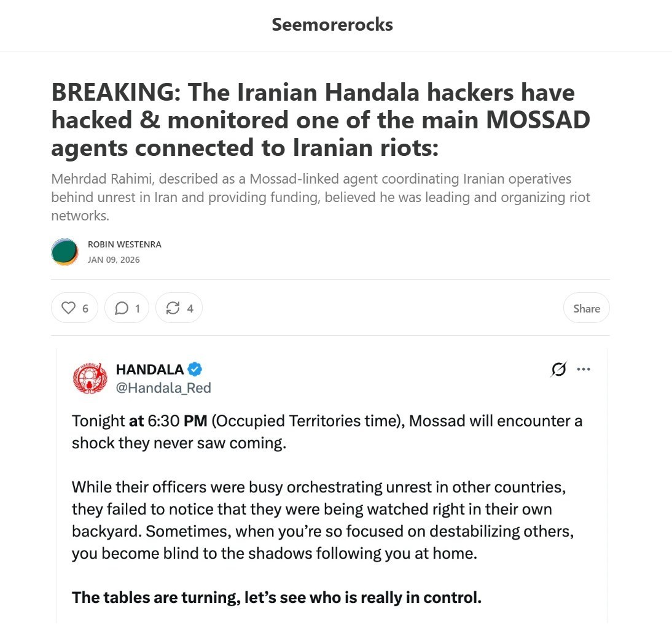Click the JAN 09, 2026 post date
672x641 pixels.
coord(114,260)
